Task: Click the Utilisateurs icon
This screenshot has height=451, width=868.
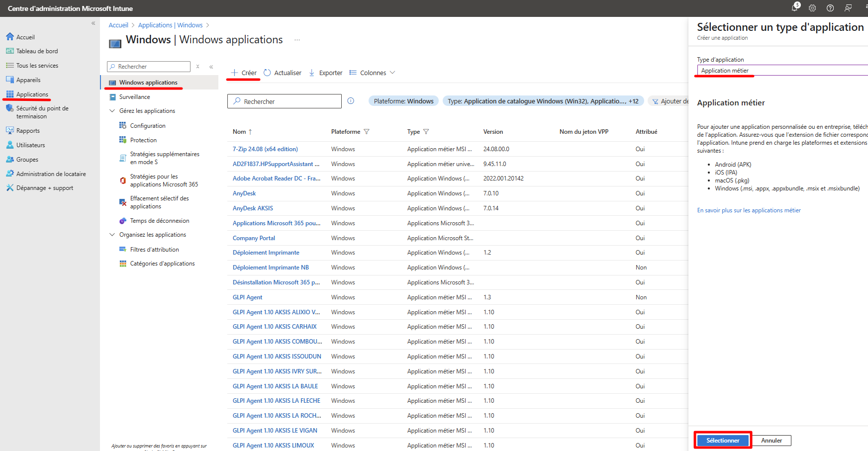Action: 10,145
